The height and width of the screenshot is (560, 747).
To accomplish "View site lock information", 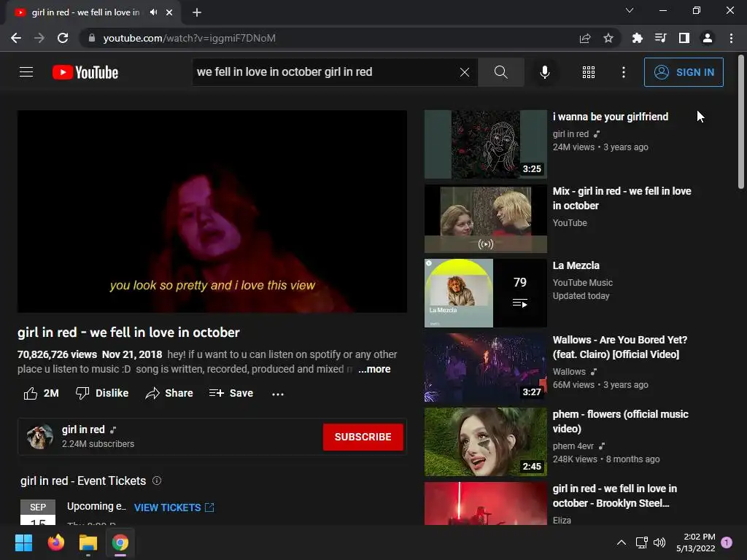I will [91, 38].
